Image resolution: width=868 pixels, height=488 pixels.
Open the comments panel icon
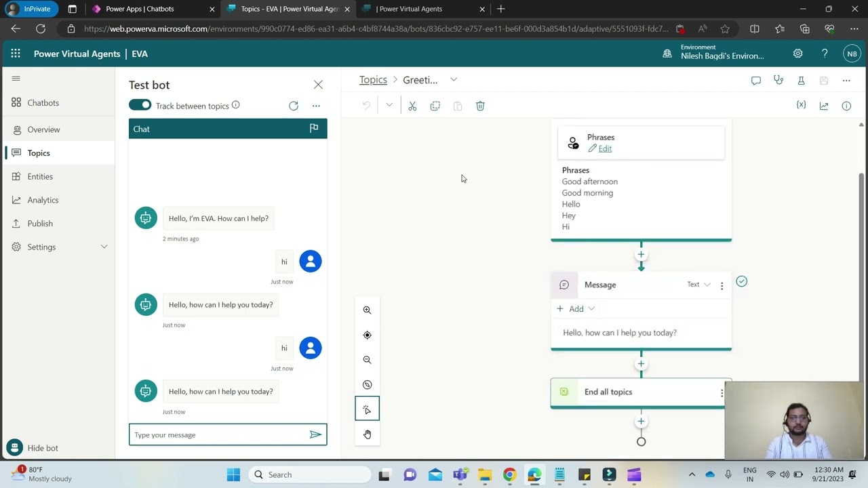756,81
